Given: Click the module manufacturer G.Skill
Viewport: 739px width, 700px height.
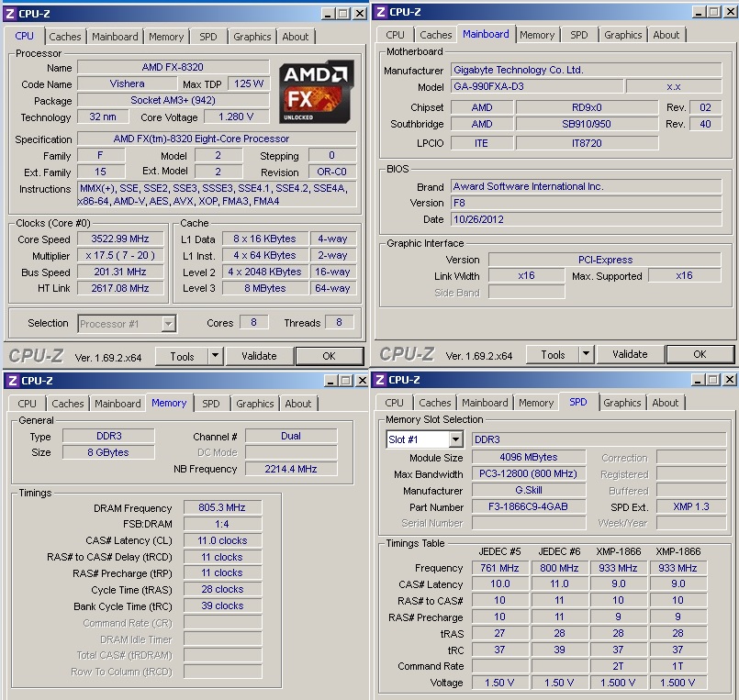Looking at the screenshot, I should (529, 490).
